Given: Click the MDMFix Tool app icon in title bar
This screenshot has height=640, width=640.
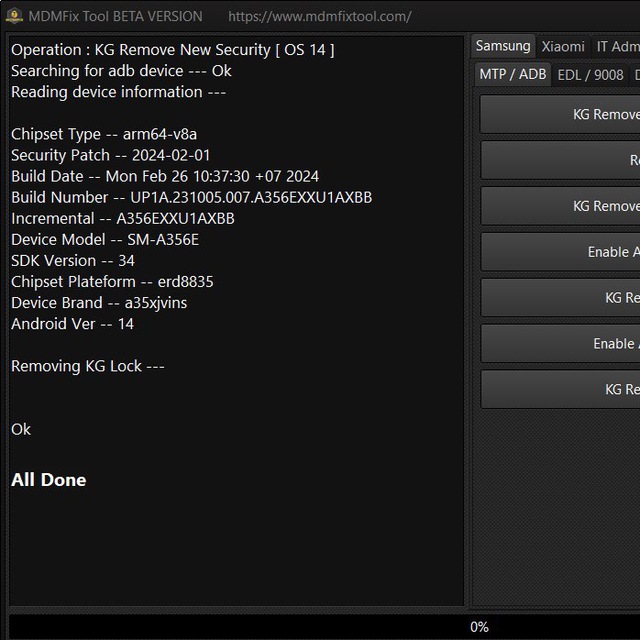Looking at the screenshot, I should (x=14, y=16).
